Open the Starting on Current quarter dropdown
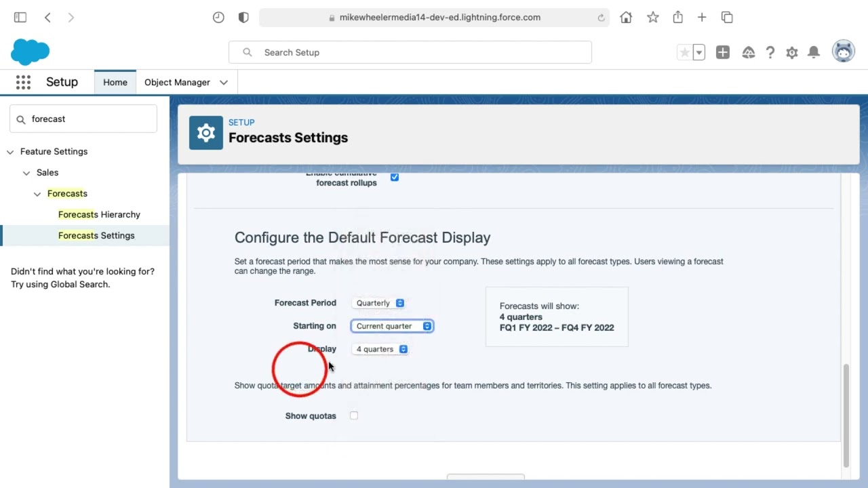Image resolution: width=868 pixels, height=488 pixels. pos(392,326)
